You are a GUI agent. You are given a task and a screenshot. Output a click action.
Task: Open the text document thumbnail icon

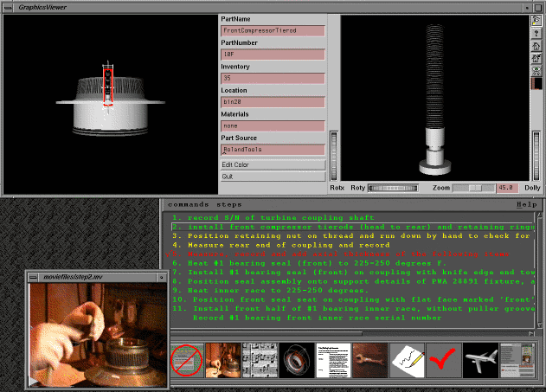331,360
